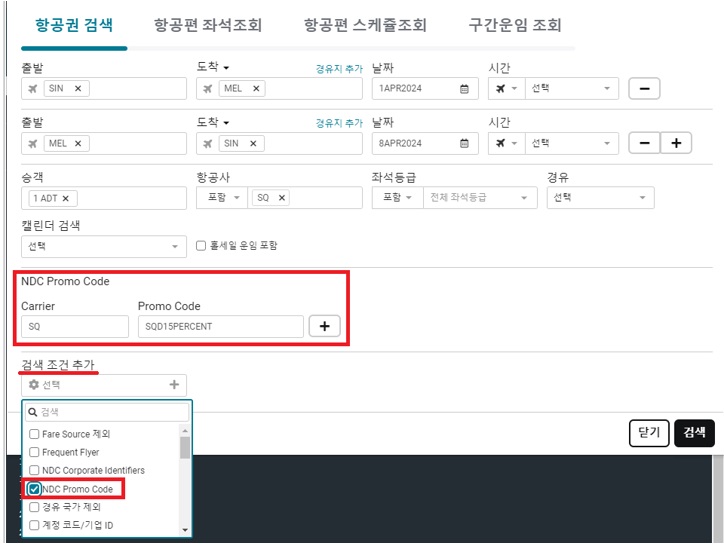
Task: Click dropdown list scrollbar down arrow
Action: tap(185, 530)
